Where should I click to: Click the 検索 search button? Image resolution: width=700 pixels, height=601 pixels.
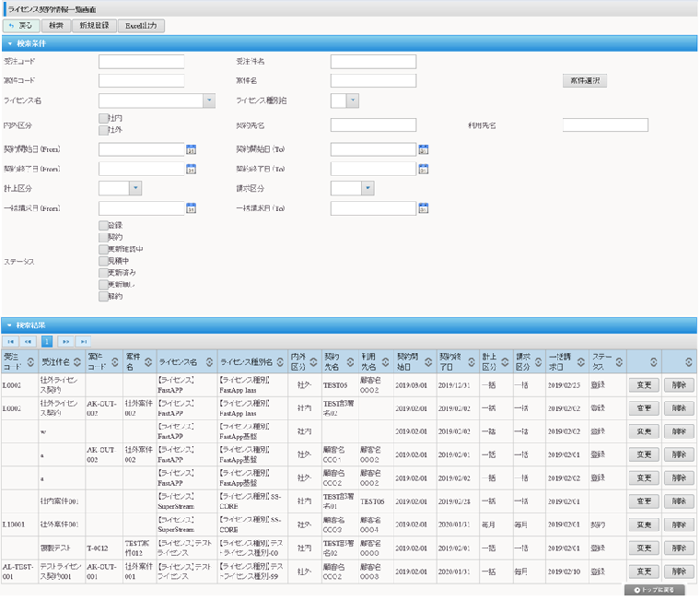56,26
